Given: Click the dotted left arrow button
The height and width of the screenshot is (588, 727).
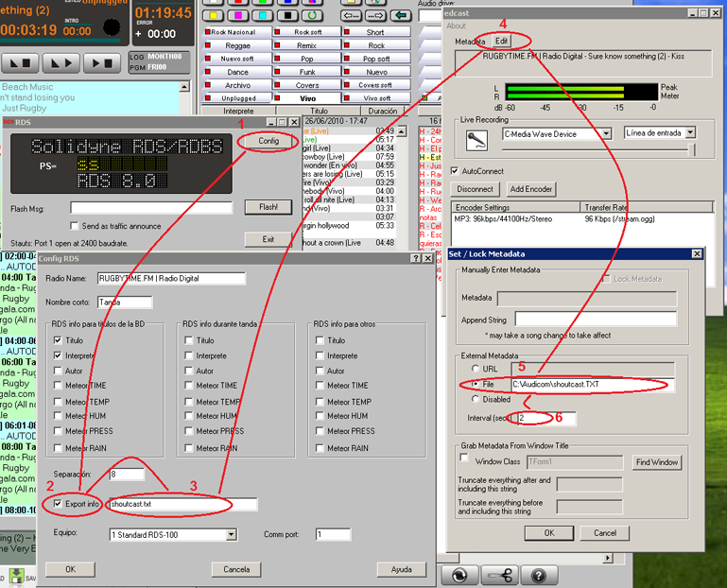Looking at the screenshot, I should pyautogui.click(x=351, y=16).
